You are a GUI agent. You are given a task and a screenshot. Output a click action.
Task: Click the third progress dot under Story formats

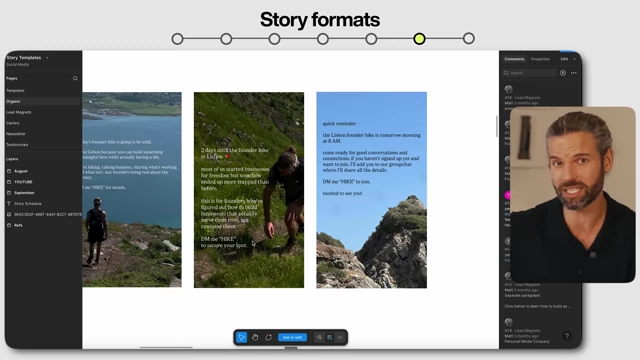274,39
